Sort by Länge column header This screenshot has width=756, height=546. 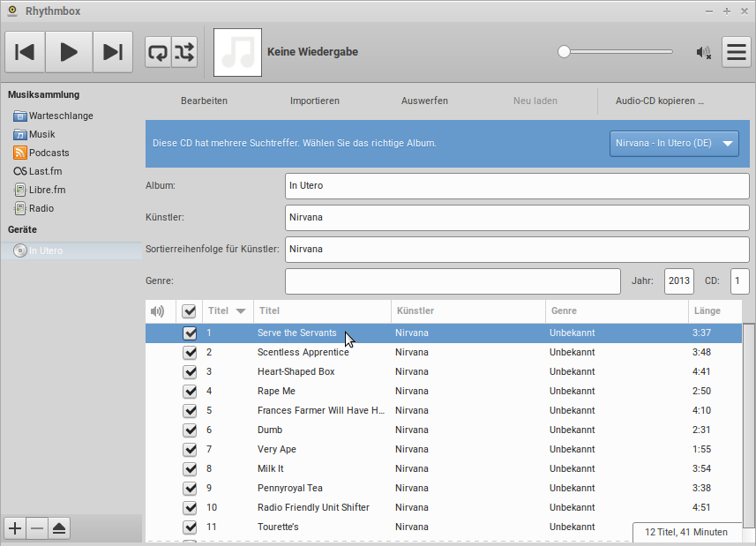point(715,310)
